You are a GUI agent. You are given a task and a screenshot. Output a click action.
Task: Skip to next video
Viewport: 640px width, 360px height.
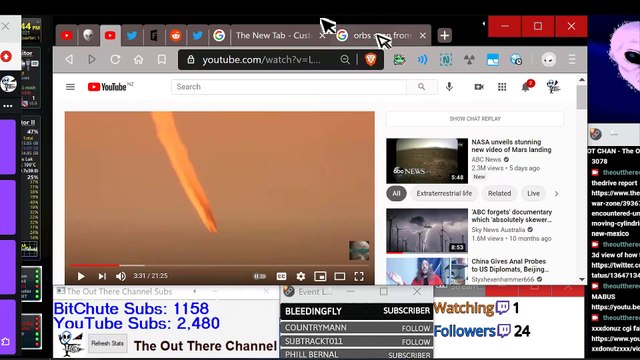(102, 276)
